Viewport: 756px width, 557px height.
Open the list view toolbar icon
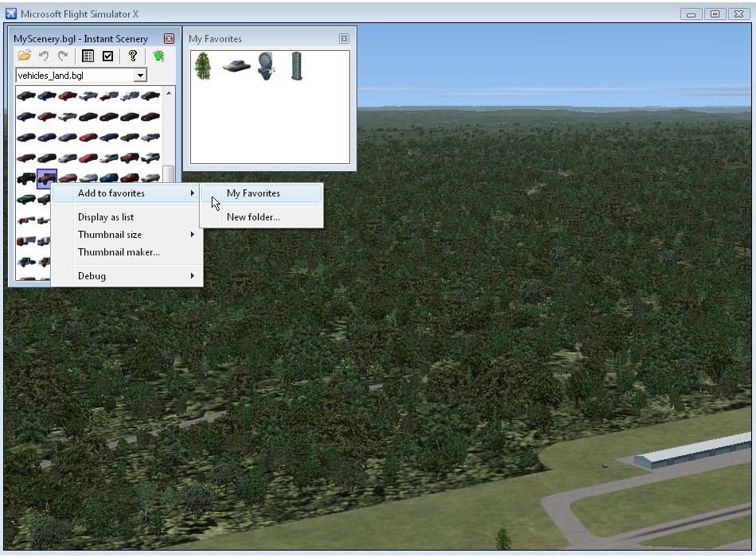[x=88, y=56]
